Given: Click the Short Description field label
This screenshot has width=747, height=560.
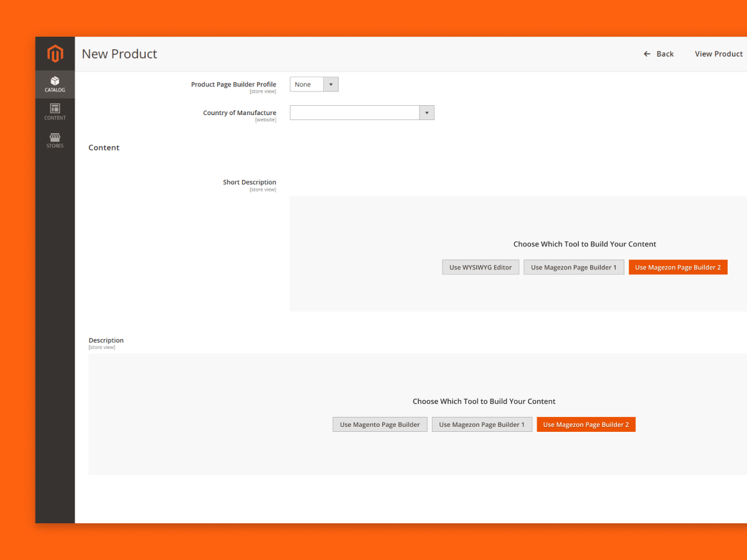Looking at the screenshot, I should (x=250, y=182).
